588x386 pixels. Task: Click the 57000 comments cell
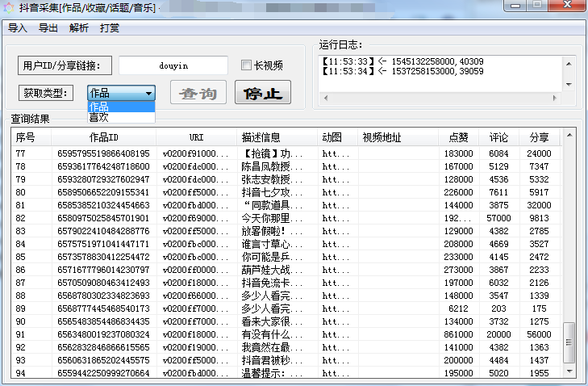(x=498, y=218)
